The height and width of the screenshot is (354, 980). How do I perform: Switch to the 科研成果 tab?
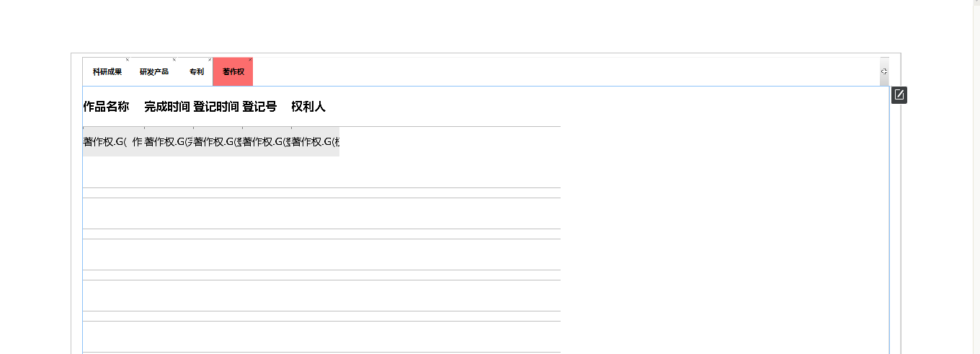click(107, 72)
